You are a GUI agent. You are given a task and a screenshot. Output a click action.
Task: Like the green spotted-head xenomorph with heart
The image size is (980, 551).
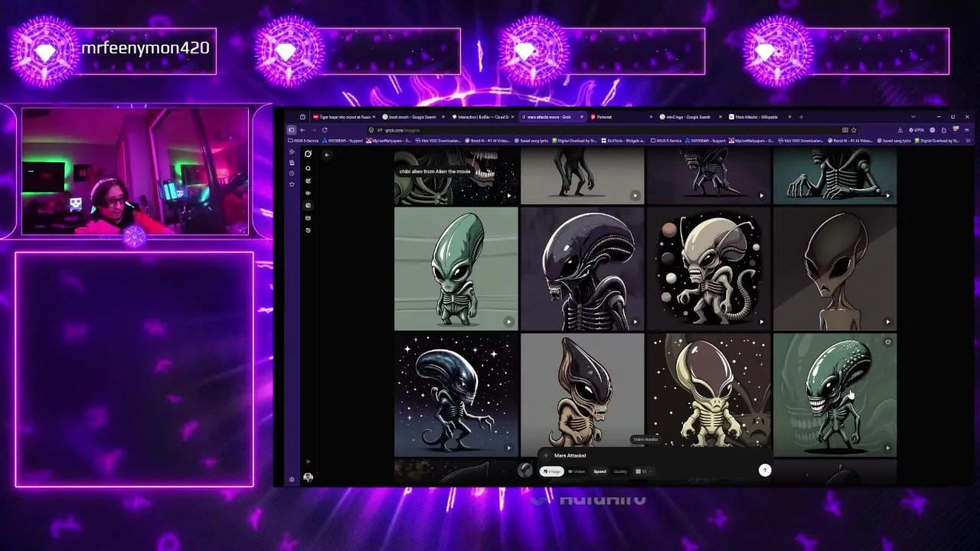pyautogui.click(x=887, y=342)
